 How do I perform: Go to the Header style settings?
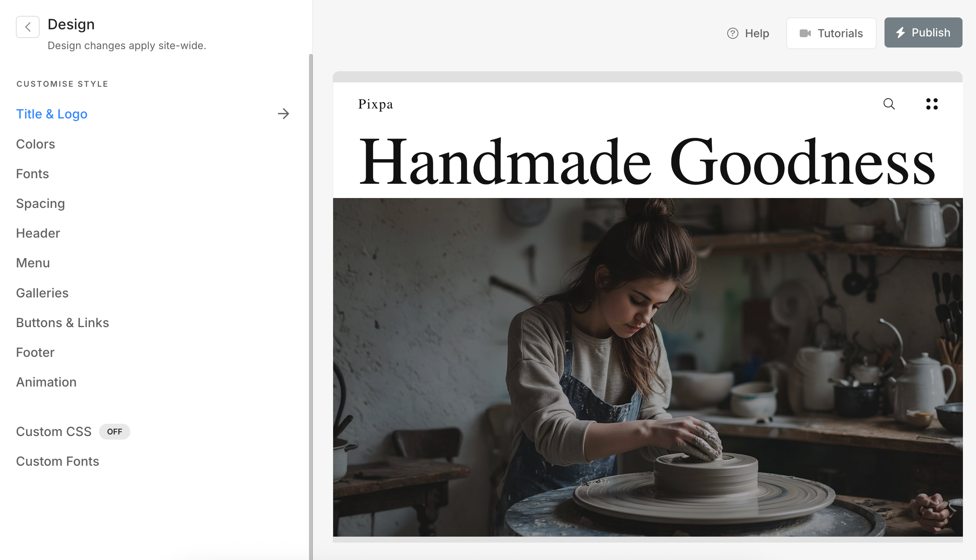38,233
